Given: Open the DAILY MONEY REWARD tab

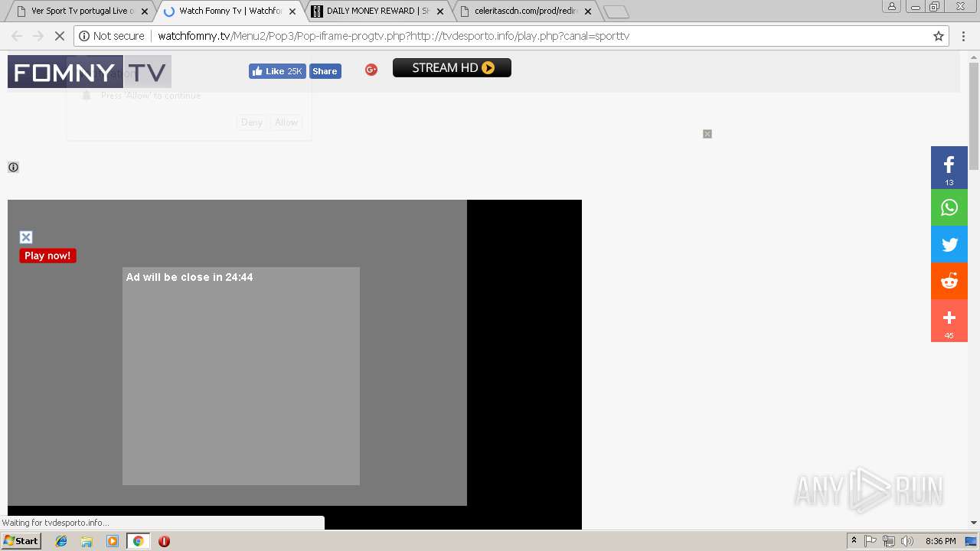Looking at the screenshot, I should [x=377, y=11].
